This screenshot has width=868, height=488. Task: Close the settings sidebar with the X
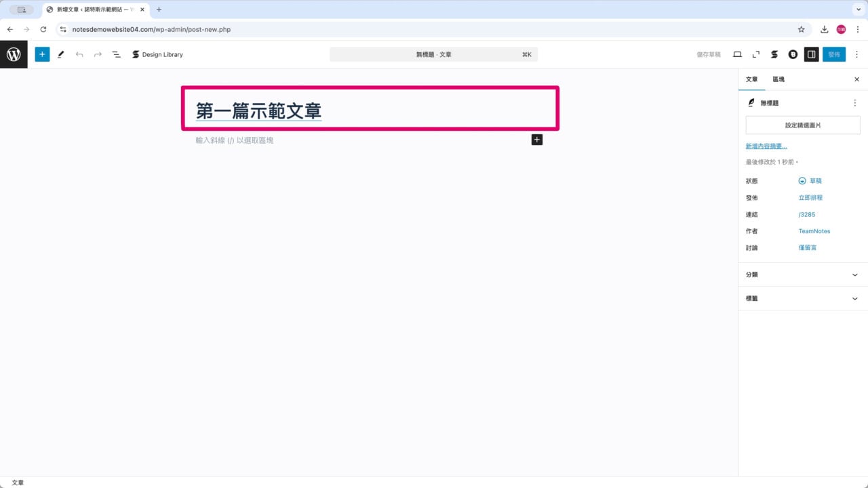click(856, 79)
